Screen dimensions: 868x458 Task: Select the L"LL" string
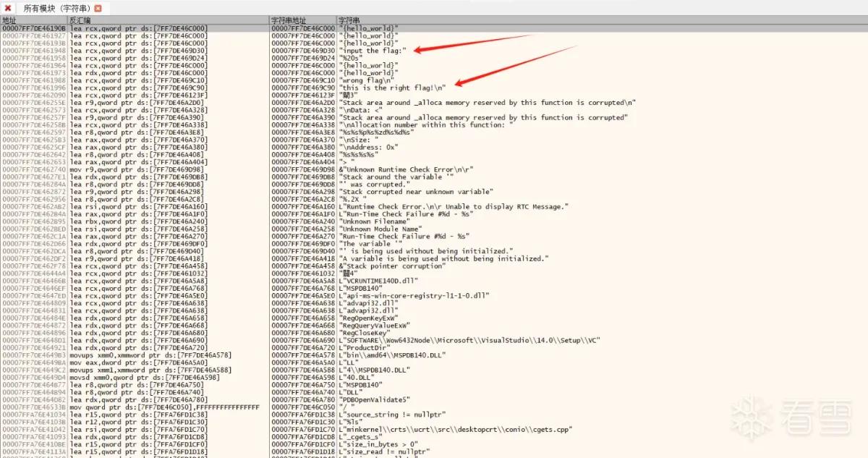348,362
